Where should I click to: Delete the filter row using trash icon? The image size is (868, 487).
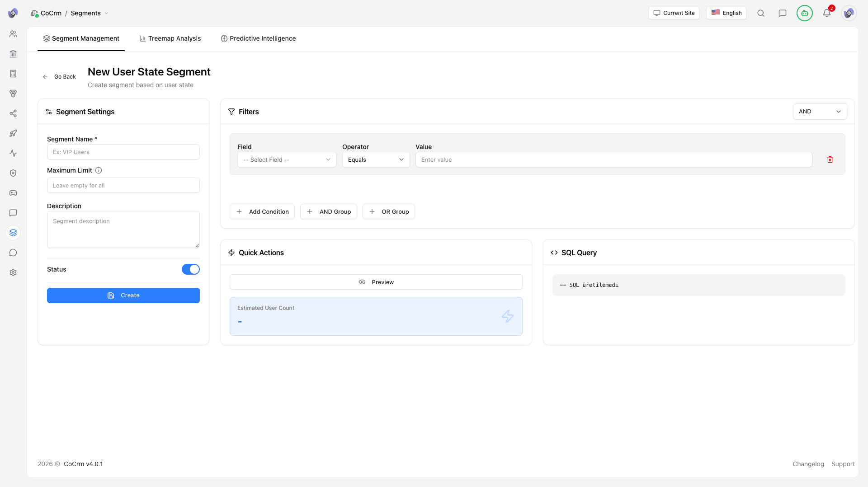point(830,159)
